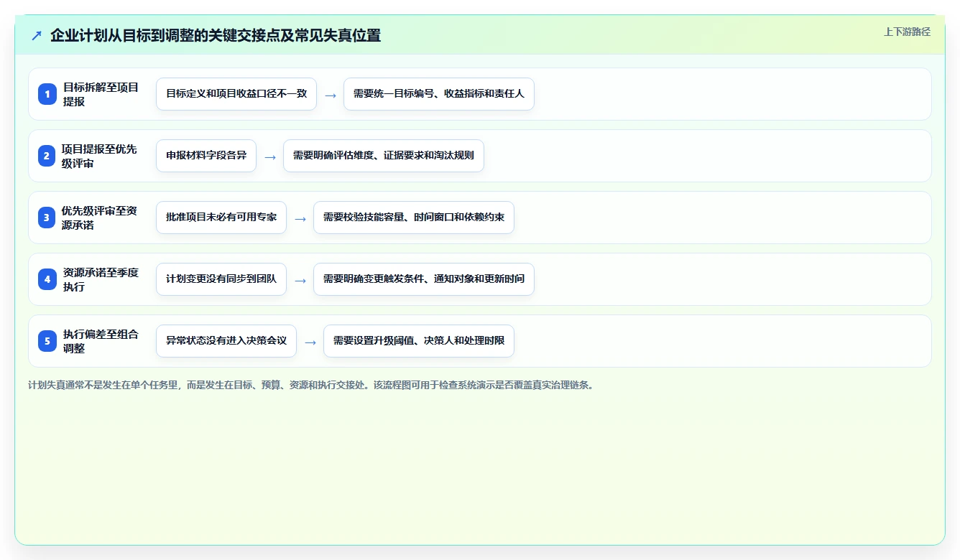Screen dimensions: 960x560
Task: Click the 批准项目未必有可用专家 box
Action: 221,218
